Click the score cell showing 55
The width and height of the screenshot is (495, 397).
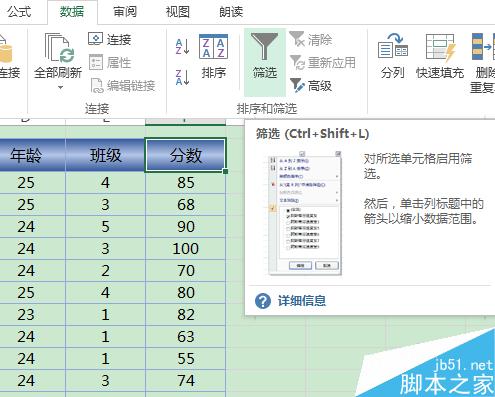tap(186, 359)
